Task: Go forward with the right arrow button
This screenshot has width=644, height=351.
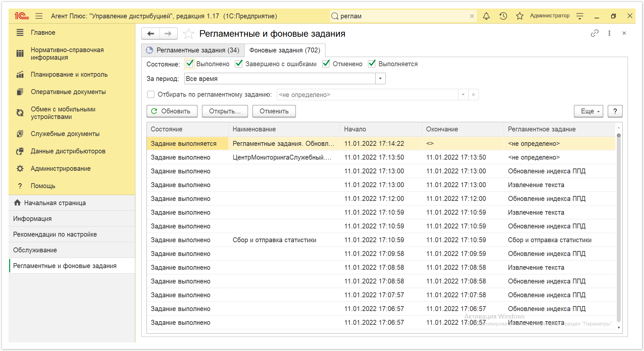Action: click(x=168, y=33)
